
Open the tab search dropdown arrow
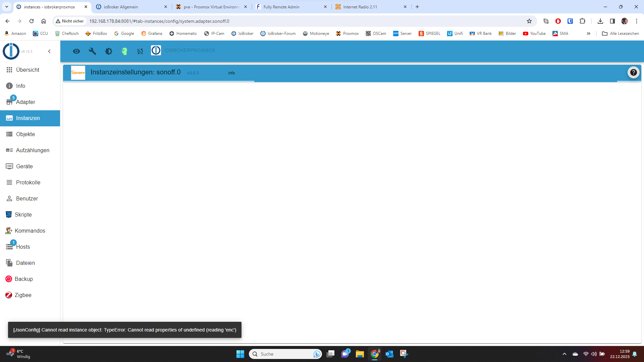coord(6,7)
